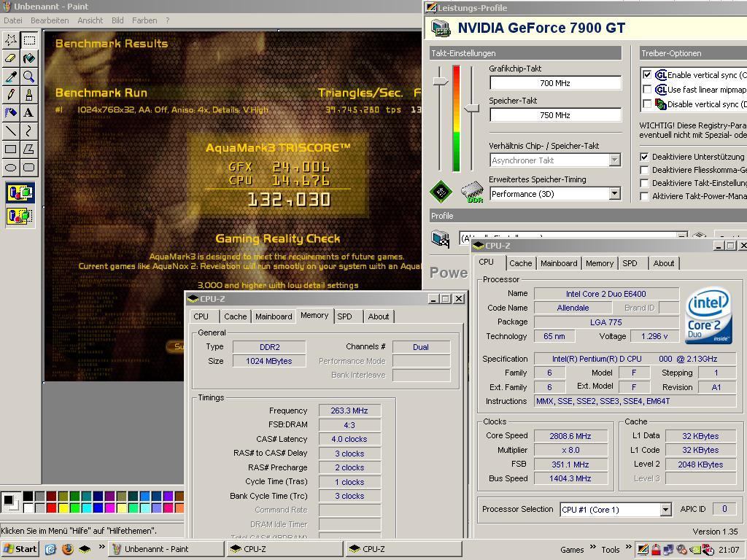Click the green chip icon in Takt-Einstellungen
The image size is (747, 560).
[x=441, y=192]
